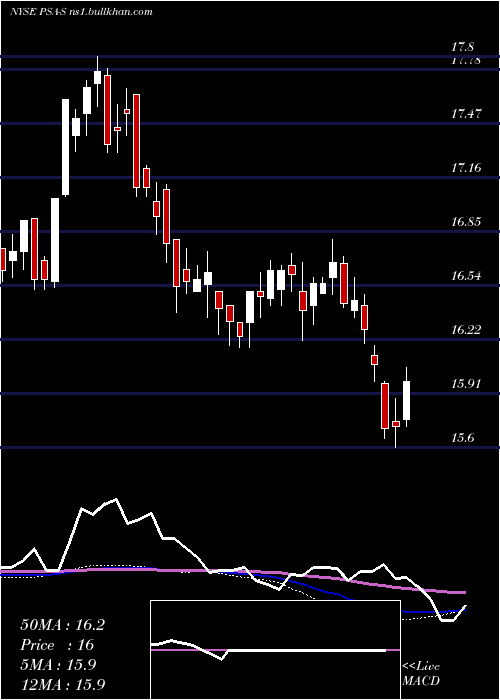Click the '12MA : 15.9' readout
500x700 pixels.
(63, 684)
